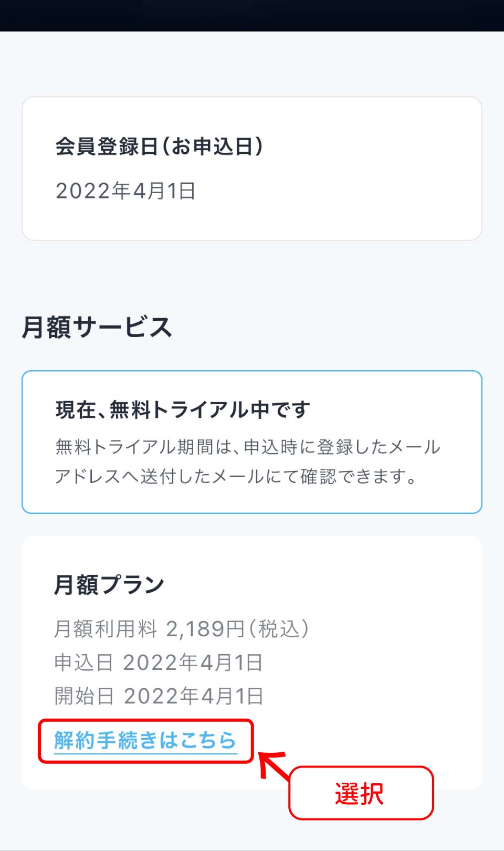
Task: Tap the dark header bar at top
Action: click(x=252, y=15)
